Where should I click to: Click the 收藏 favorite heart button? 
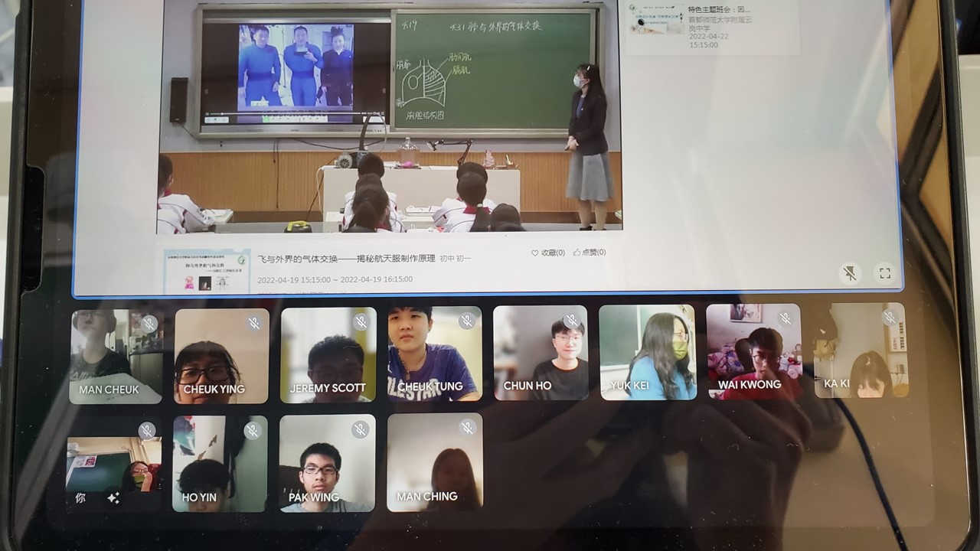tap(547, 253)
